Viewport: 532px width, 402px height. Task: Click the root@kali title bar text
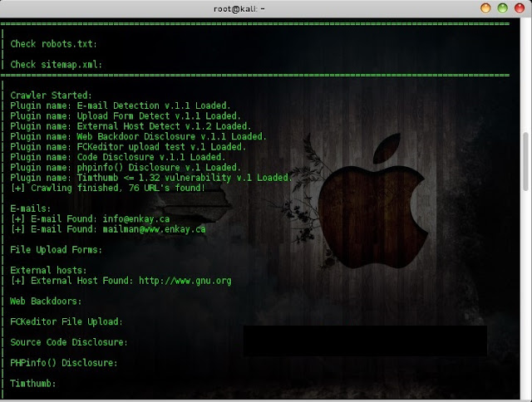point(239,9)
